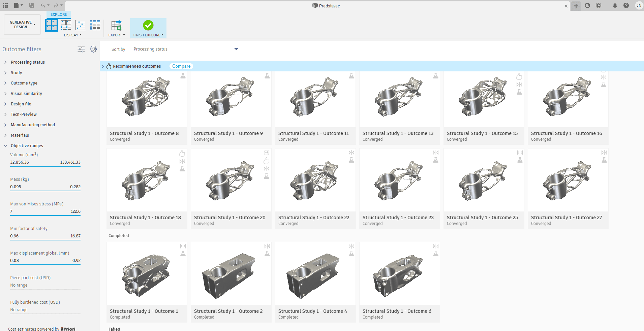
Task: Open the outcome filters gear settings
Action: (93, 49)
